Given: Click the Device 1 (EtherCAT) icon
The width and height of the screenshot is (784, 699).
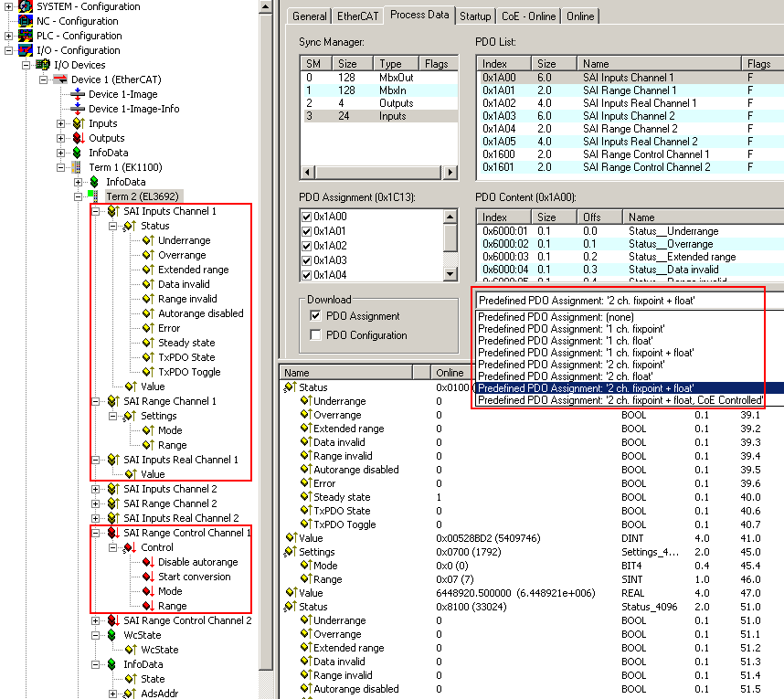Looking at the screenshot, I should 60,79.
